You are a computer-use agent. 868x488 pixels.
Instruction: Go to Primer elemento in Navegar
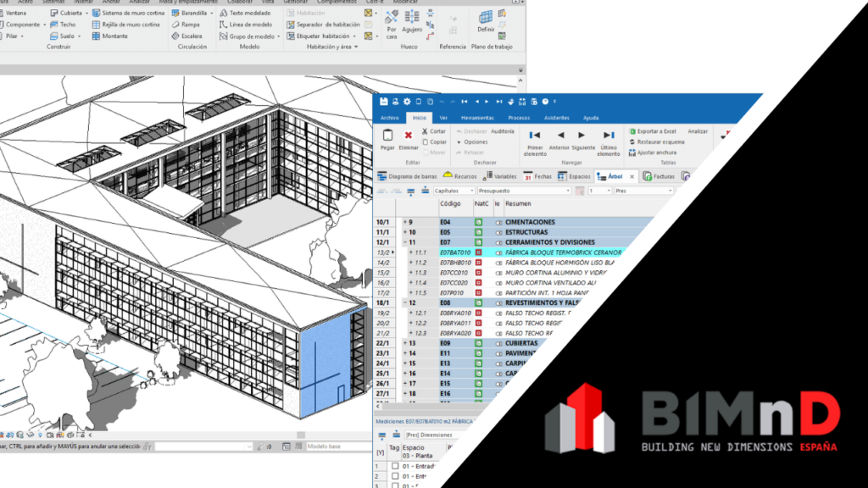pyautogui.click(x=535, y=136)
